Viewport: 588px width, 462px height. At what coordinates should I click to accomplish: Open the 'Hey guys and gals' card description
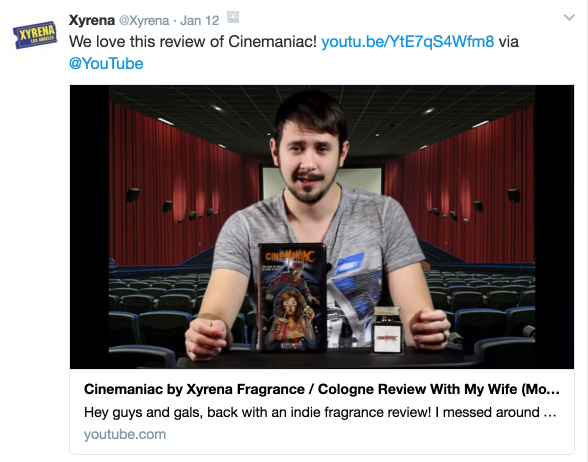[x=320, y=412]
